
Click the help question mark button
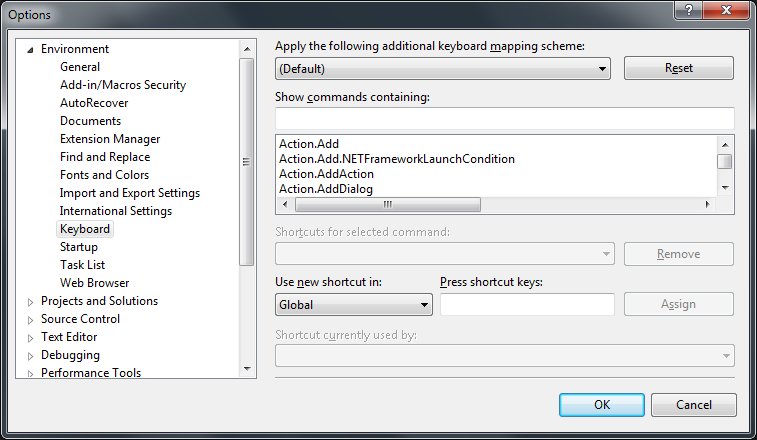687,10
